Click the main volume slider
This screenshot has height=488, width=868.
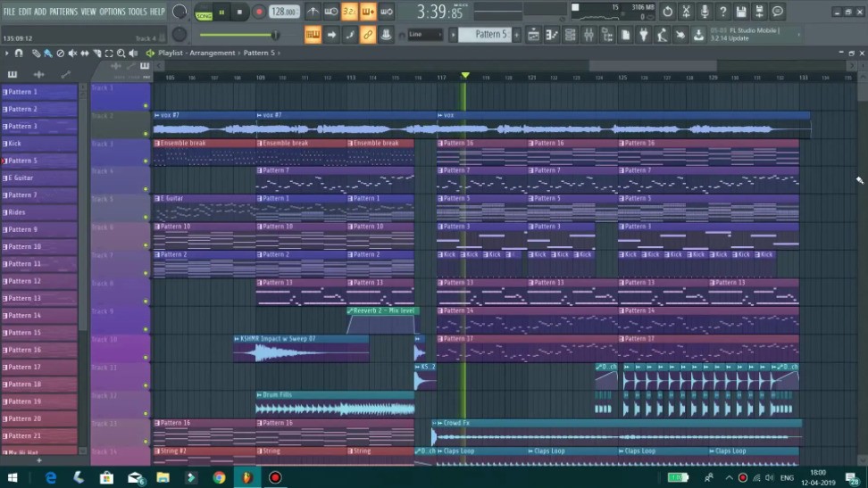click(237, 35)
